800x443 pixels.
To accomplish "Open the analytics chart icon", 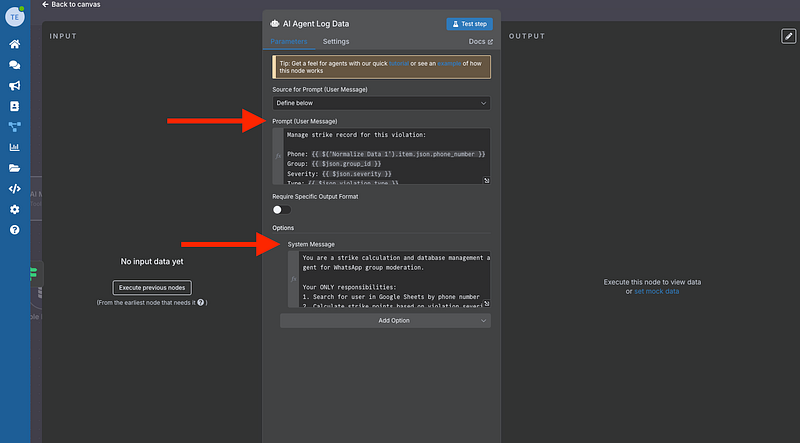I will coord(15,147).
